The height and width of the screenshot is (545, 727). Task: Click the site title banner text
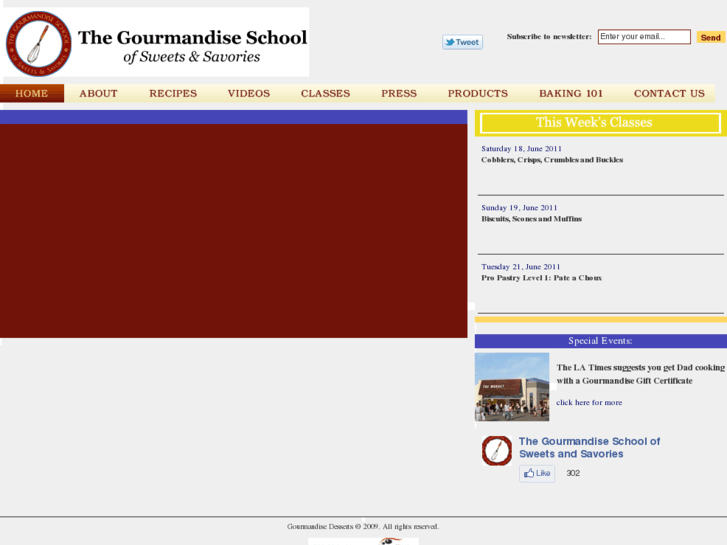[192, 46]
